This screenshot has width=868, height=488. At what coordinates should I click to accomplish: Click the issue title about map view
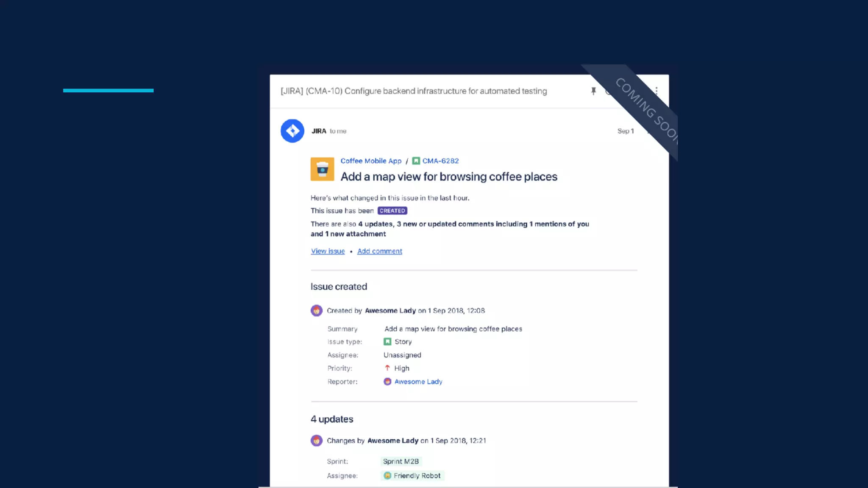click(x=449, y=177)
